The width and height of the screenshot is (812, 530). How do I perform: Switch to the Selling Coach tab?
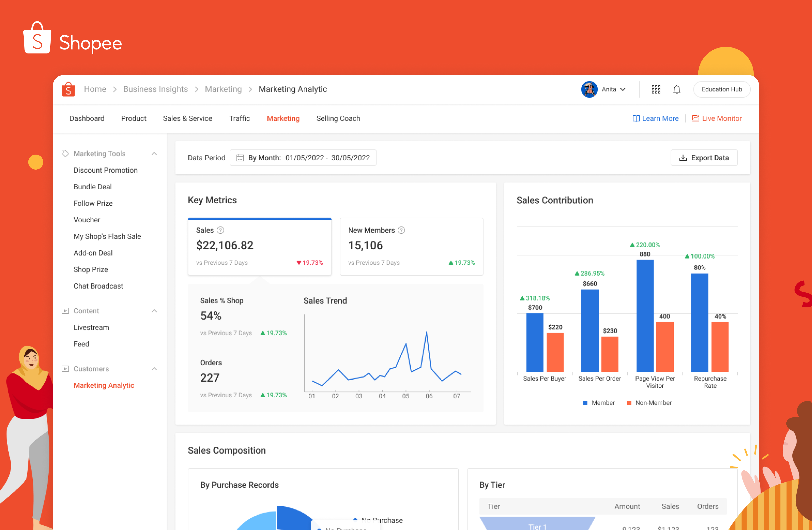[x=338, y=119]
